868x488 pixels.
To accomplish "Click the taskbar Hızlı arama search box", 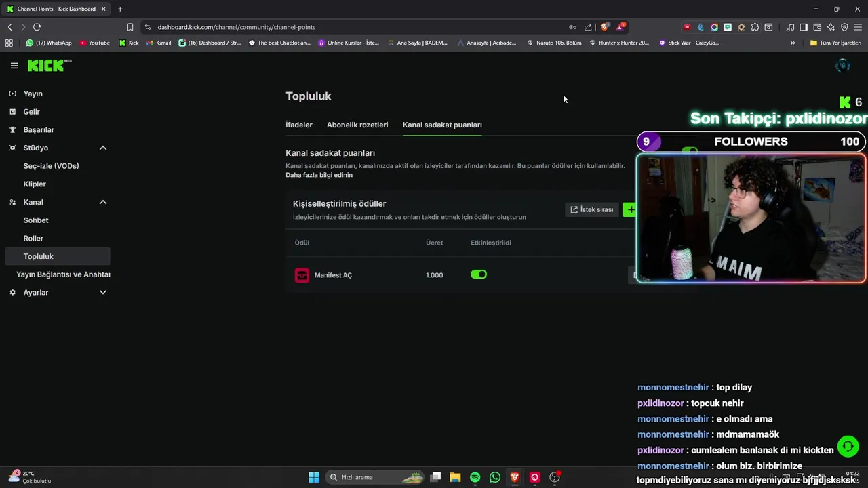I will click(374, 477).
